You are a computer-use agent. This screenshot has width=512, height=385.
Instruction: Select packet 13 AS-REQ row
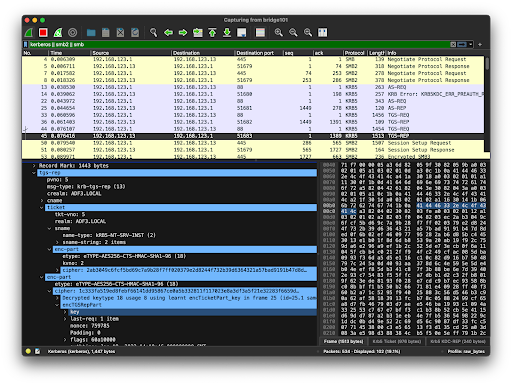253,87
